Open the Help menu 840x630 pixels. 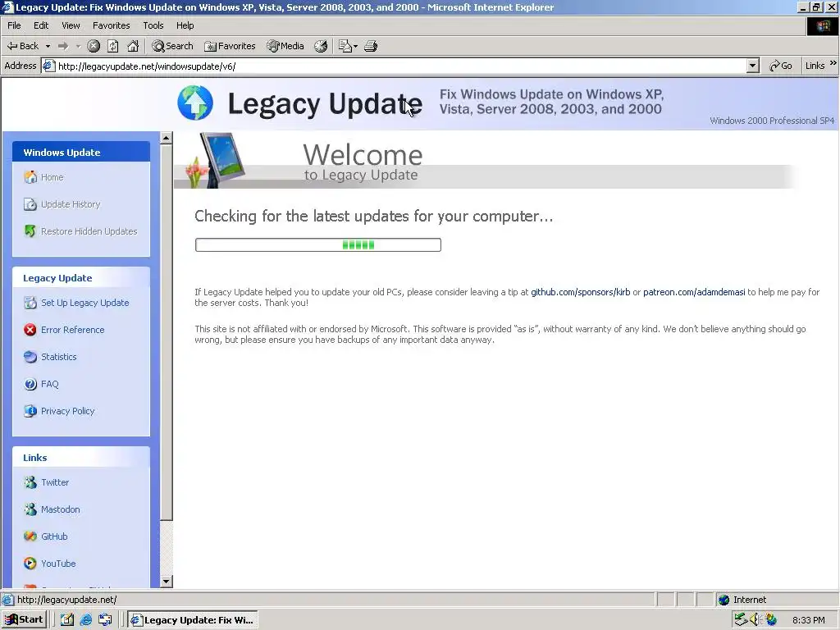pos(185,25)
